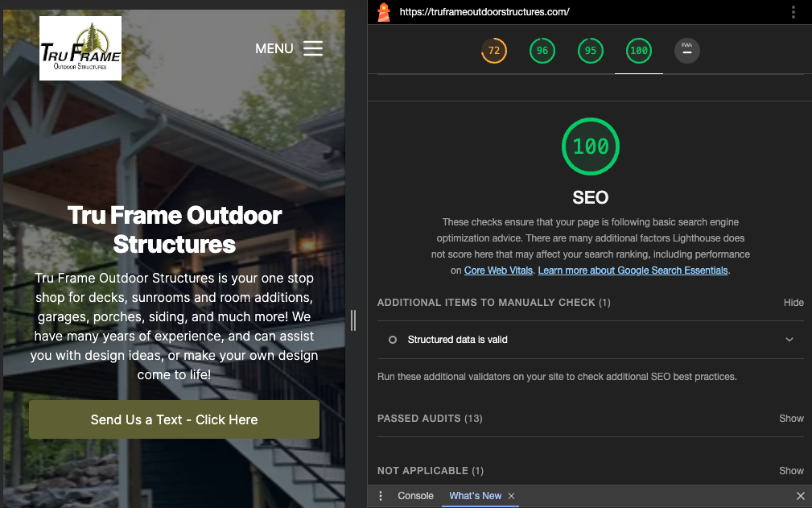Click the manual check circle beside Structured data

[x=394, y=339]
